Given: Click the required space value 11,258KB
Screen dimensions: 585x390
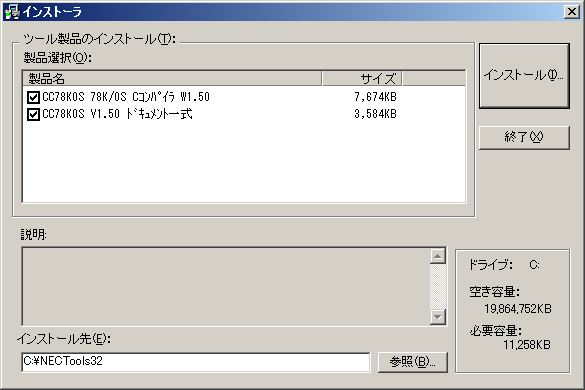Looking at the screenshot, I should [527, 344].
